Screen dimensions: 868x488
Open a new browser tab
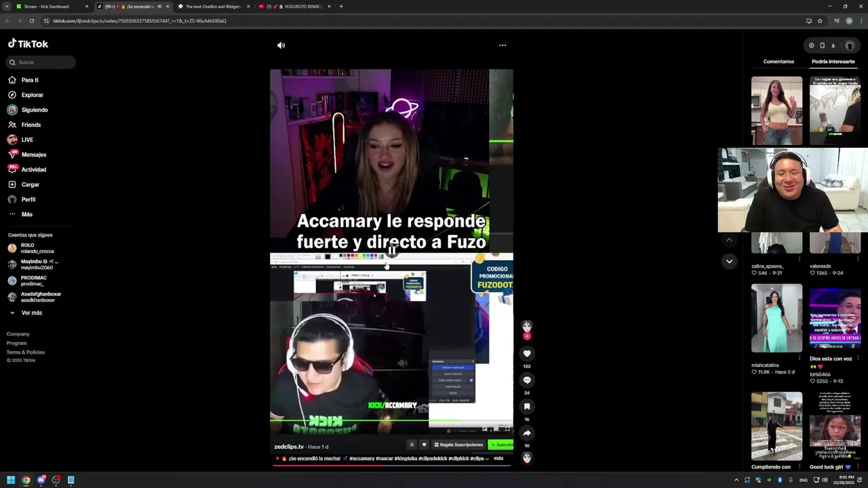pyautogui.click(x=341, y=7)
